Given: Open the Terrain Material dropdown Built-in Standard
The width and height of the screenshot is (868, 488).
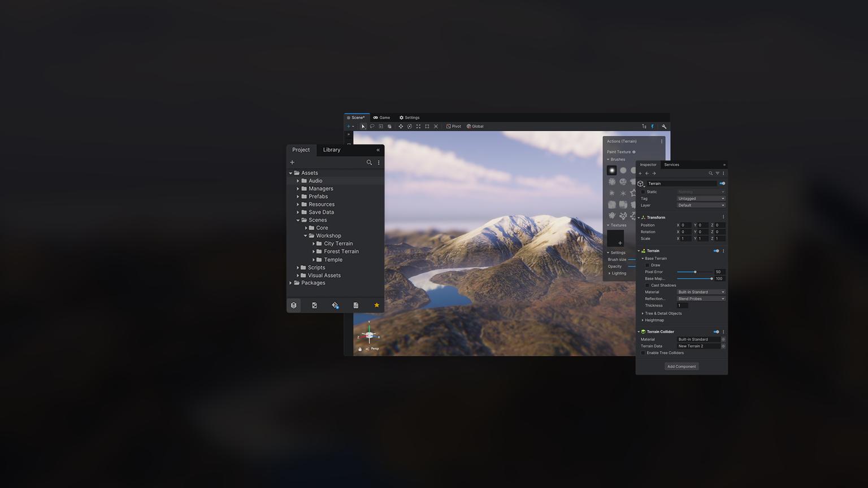Looking at the screenshot, I should pyautogui.click(x=701, y=293).
